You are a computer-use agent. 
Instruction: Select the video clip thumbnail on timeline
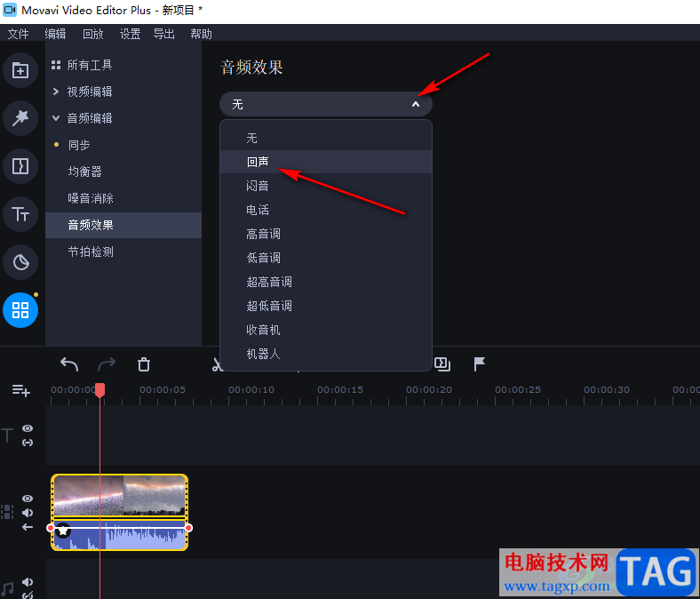[120, 495]
